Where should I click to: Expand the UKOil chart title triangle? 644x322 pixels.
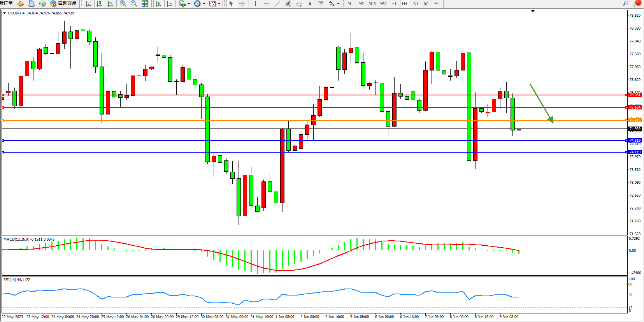click(x=5, y=13)
